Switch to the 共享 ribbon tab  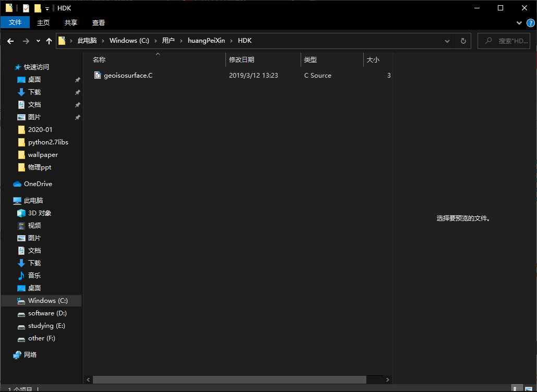click(71, 22)
